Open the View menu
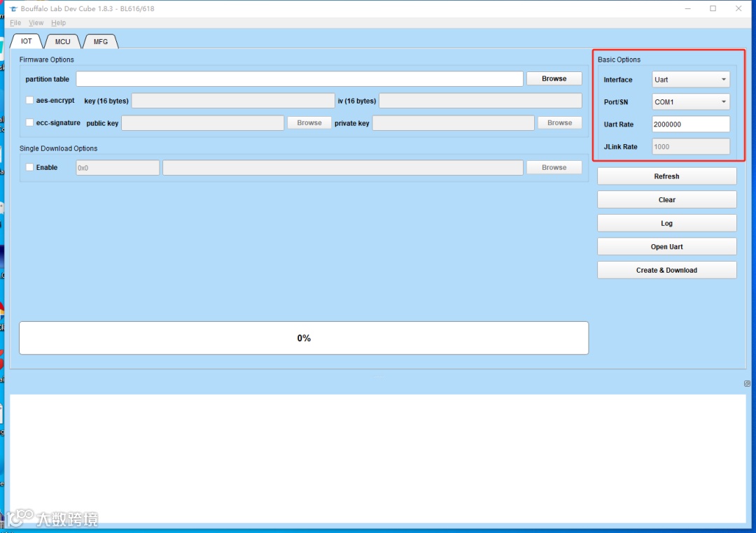Viewport: 756px width, 533px height. click(36, 22)
